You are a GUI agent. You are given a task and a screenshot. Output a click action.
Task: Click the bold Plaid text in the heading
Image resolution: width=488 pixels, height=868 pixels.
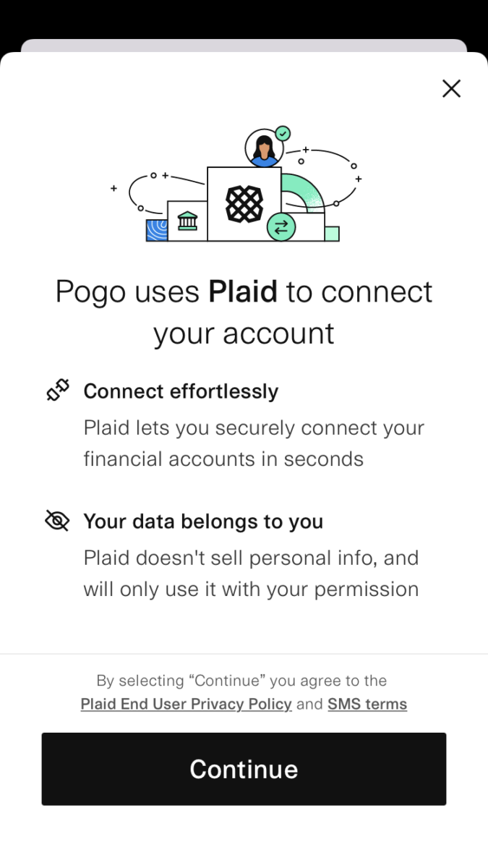tap(243, 291)
